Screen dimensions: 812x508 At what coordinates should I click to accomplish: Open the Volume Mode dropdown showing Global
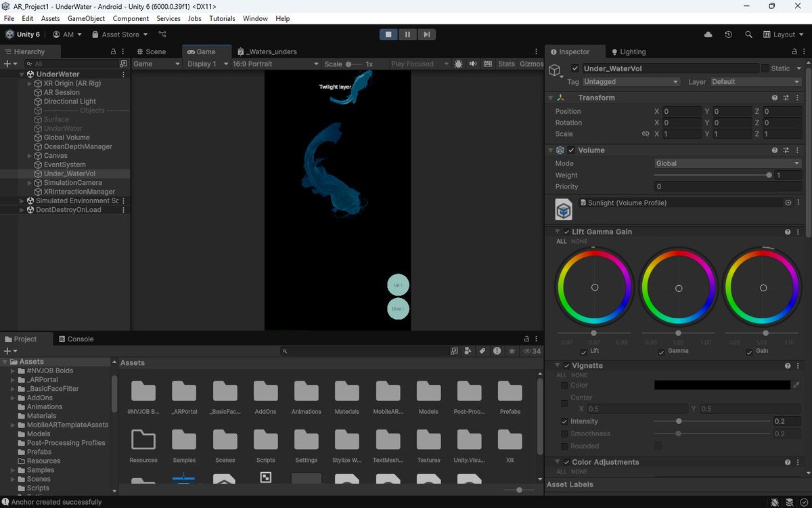727,163
